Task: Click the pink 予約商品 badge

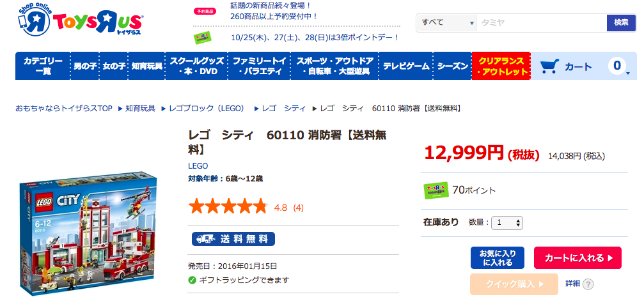Action: click(x=205, y=11)
